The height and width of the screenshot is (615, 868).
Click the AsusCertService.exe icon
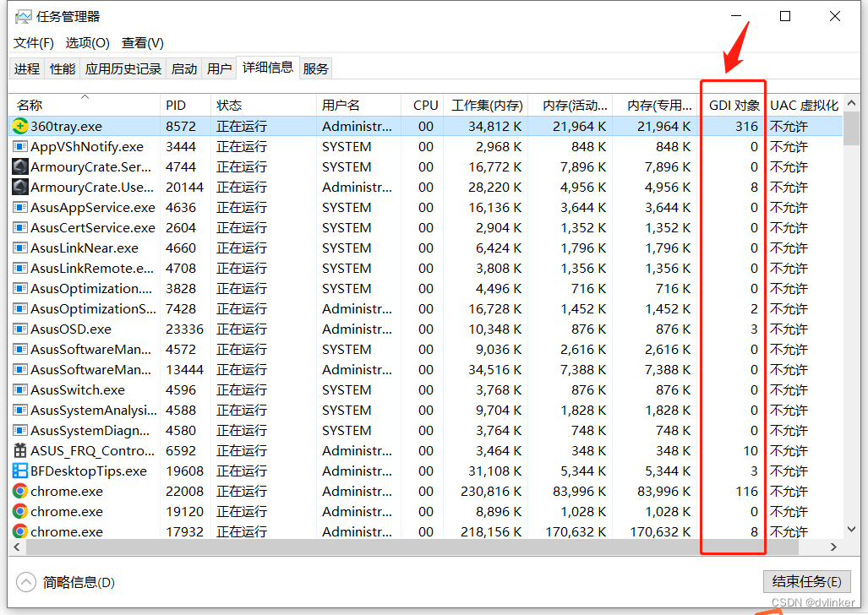click(x=20, y=227)
